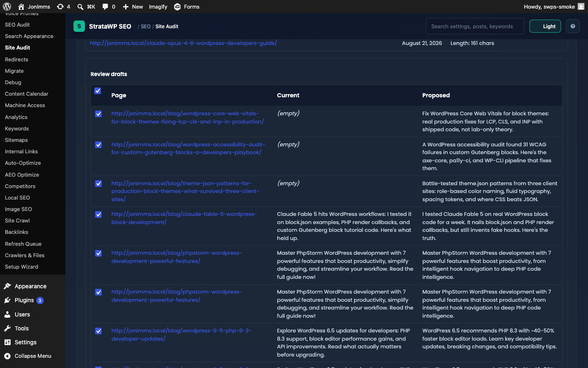Open the Plugins admin menu

click(24, 300)
